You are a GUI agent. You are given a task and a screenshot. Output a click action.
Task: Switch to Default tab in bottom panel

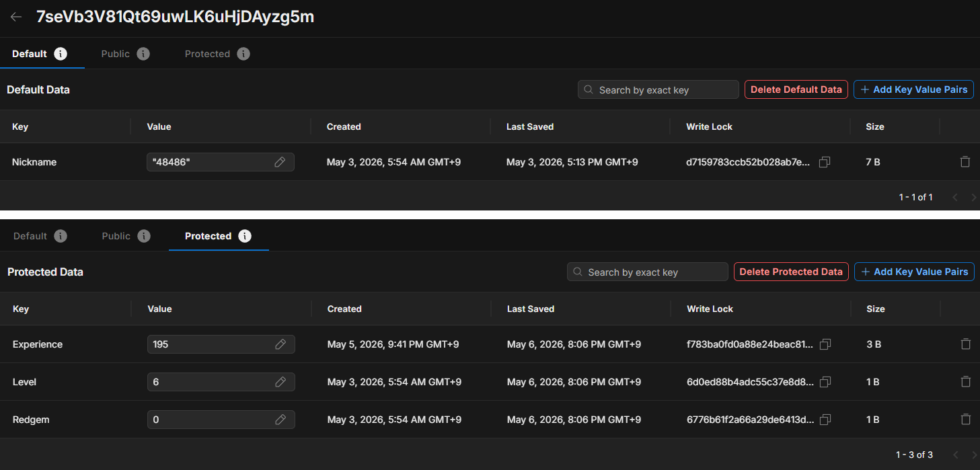point(30,236)
